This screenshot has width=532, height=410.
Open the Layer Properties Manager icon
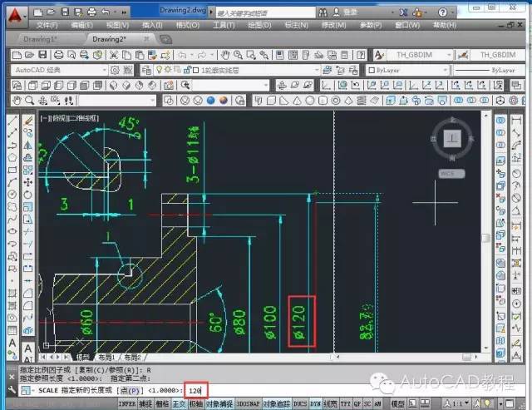[146, 70]
